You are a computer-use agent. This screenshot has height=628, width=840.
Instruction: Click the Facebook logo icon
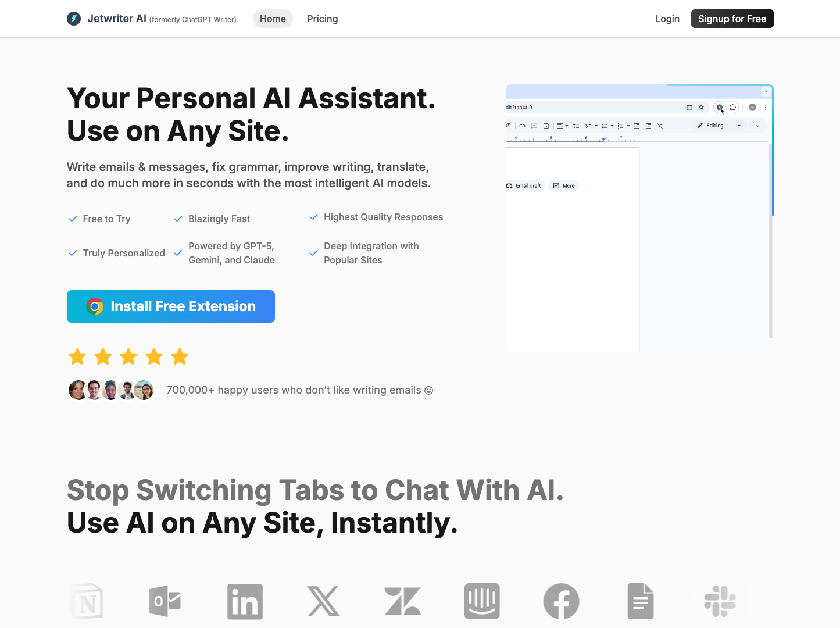(561, 601)
